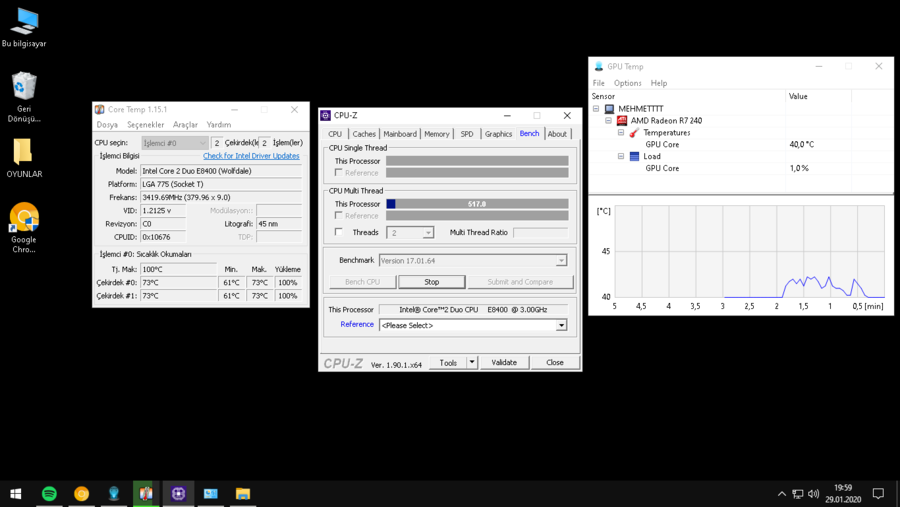Image resolution: width=900 pixels, height=507 pixels.
Task: Open the Geri Dönüşüm recycle bin icon
Action: (x=24, y=96)
